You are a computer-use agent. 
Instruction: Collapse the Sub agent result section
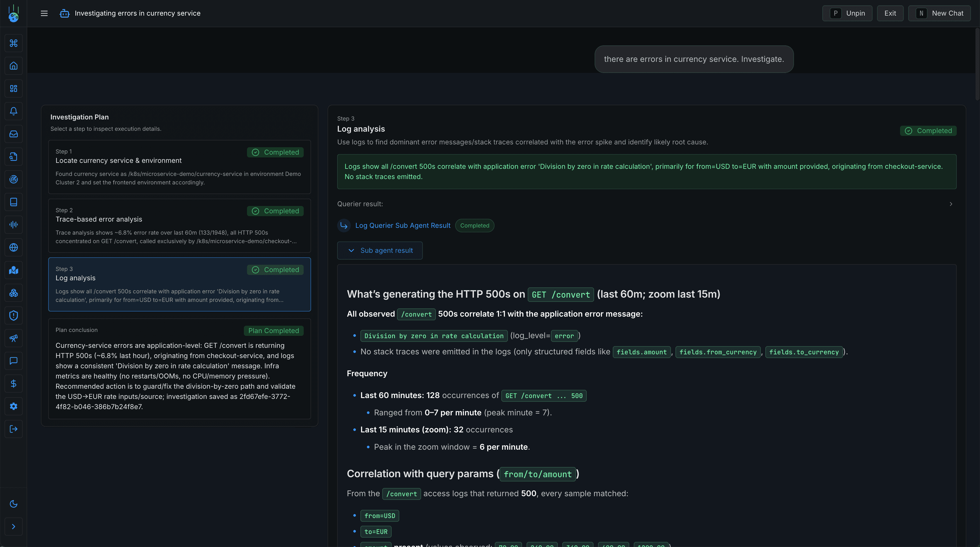click(380, 250)
